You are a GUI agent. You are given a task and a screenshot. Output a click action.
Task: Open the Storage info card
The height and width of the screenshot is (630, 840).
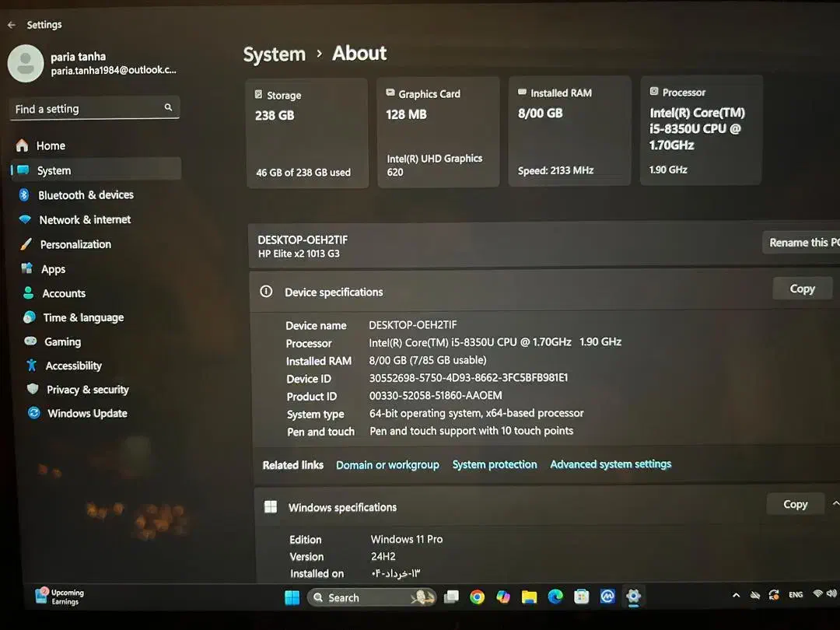point(307,132)
